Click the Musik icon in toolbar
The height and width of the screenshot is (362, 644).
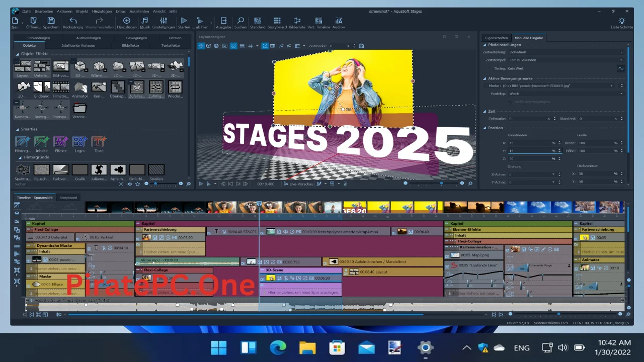[145, 23]
